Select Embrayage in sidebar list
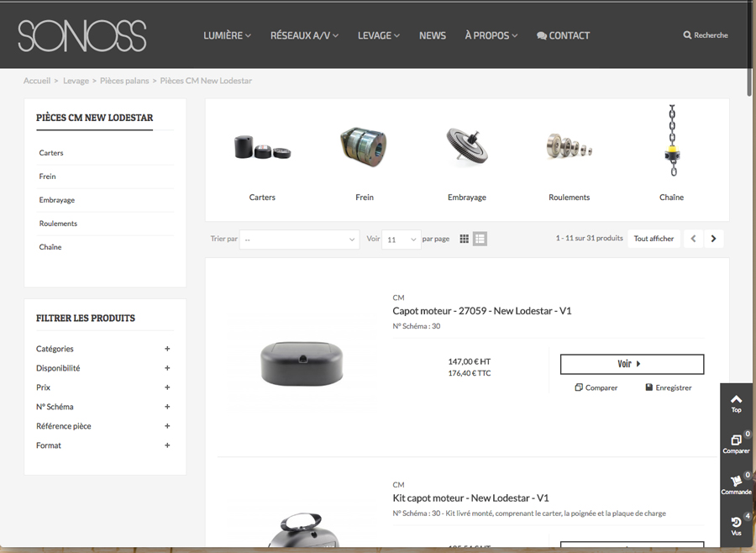 (x=57, y=200)
